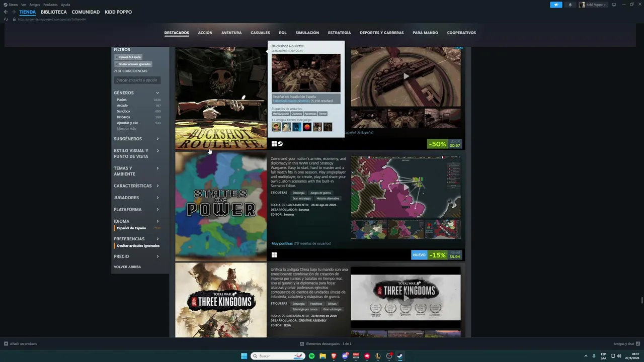Click the microphone icon in system tray

coord(594,356)
